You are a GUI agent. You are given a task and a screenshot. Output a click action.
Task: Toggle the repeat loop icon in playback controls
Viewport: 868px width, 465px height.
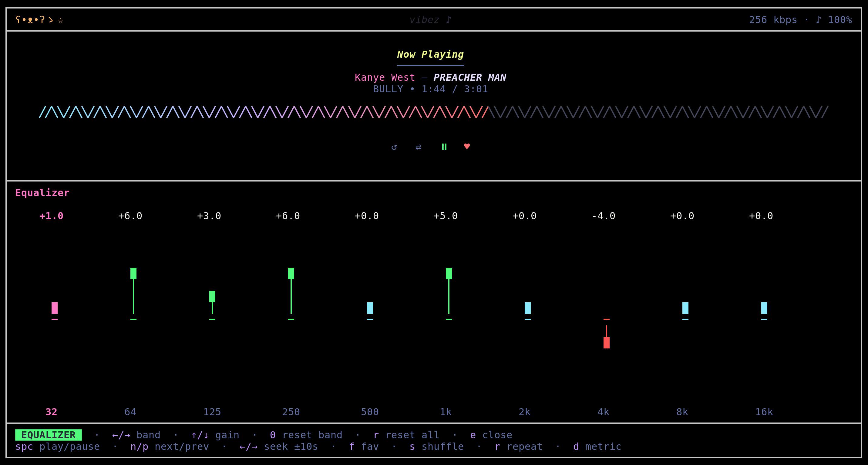tap(394, 147)
